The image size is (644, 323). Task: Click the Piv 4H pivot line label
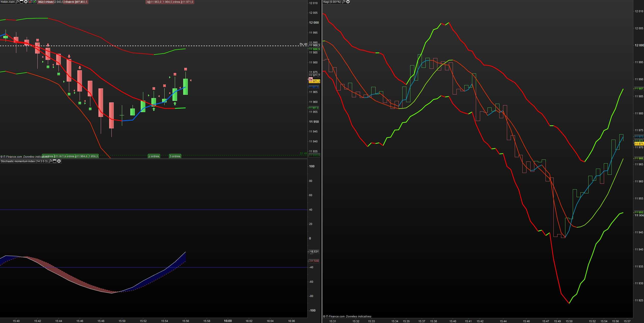pos(303,44)
